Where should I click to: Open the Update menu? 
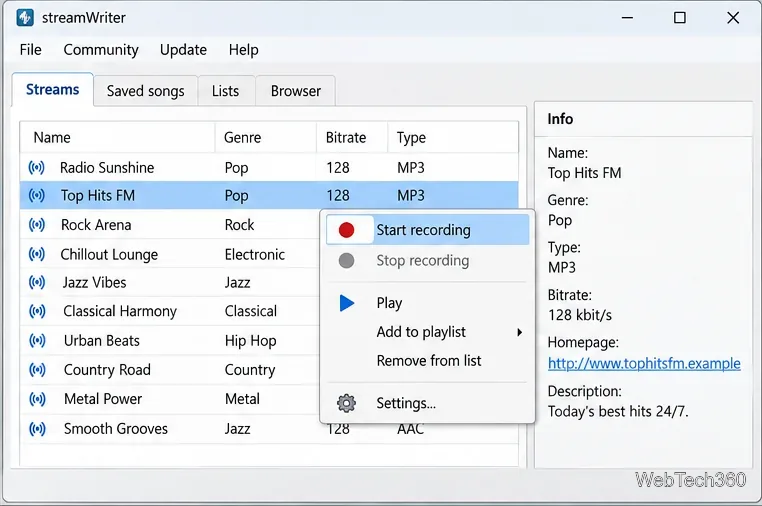point(183,50)
